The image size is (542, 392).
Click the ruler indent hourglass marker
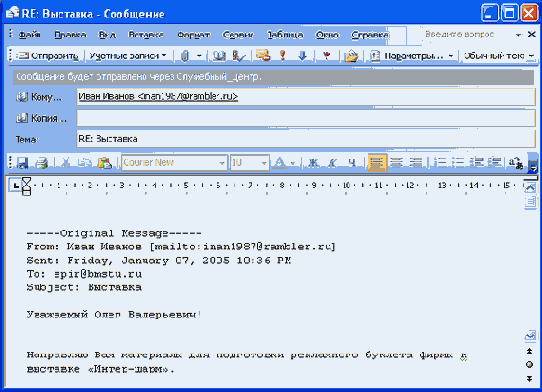[x=26, y=186]
